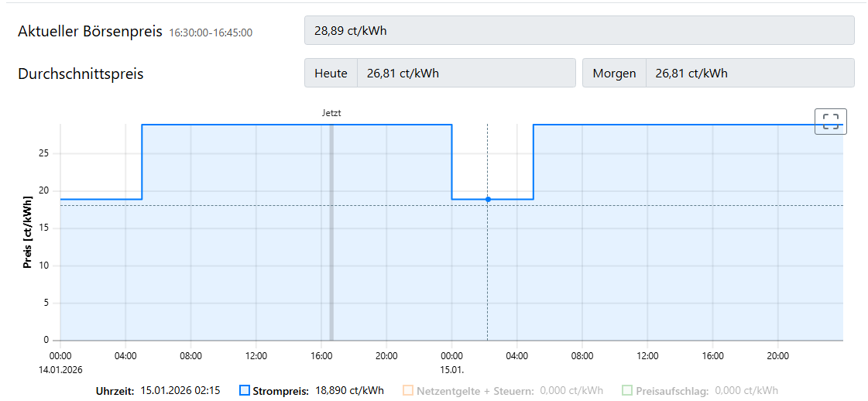Click the Durchschnittspreis label

coord(81,74)
